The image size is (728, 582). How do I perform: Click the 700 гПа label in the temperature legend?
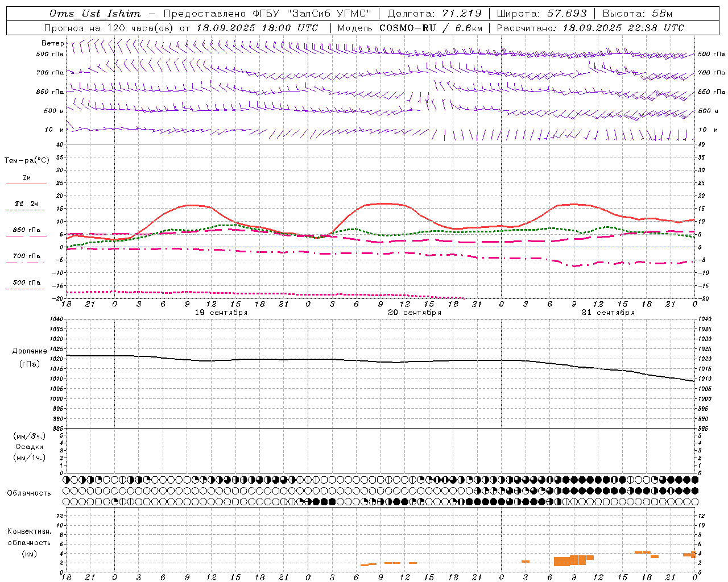[27, 256]
